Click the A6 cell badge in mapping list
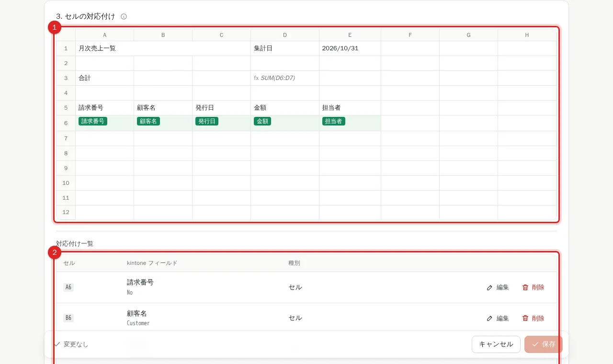This screenshot has height=364, width=613. (x=68, y=287)
